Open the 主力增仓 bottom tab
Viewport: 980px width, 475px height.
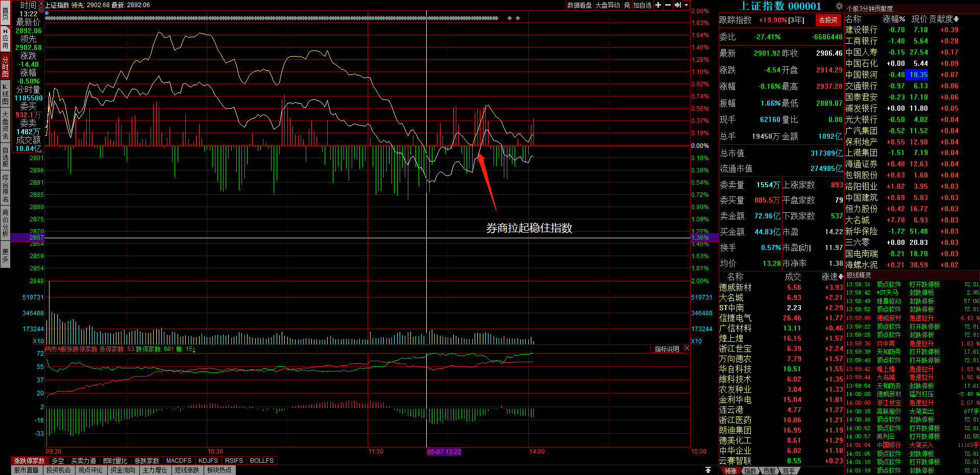(155, 470)
